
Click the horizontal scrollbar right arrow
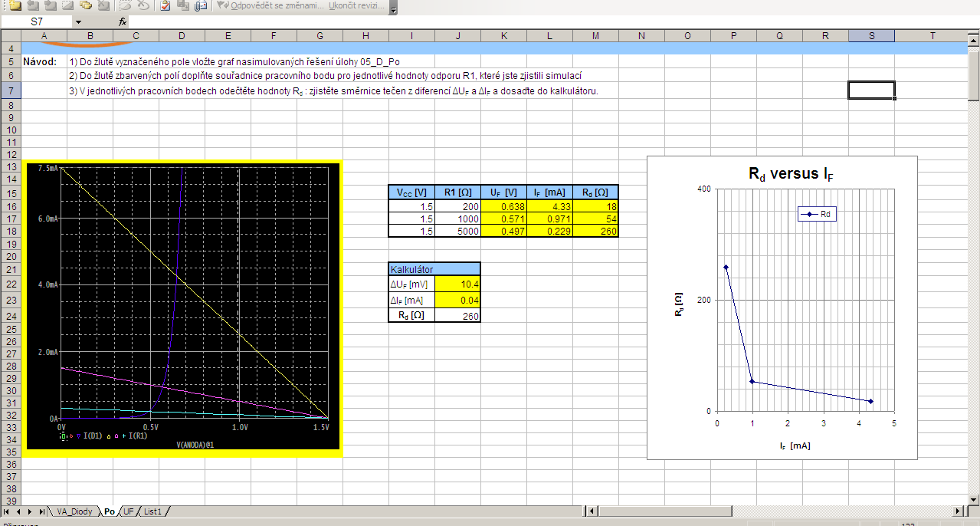(959, 511)
